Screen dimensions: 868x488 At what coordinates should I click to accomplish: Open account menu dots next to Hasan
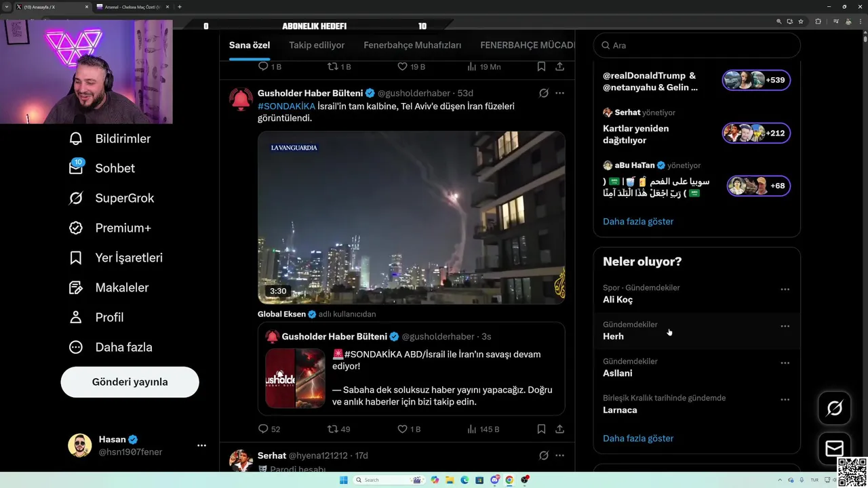click(201, 445)
